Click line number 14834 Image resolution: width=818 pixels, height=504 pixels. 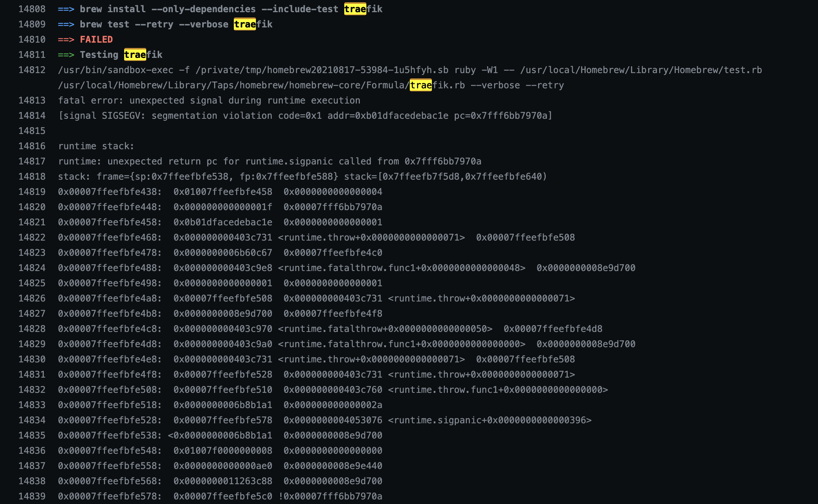tap(32, 420)
